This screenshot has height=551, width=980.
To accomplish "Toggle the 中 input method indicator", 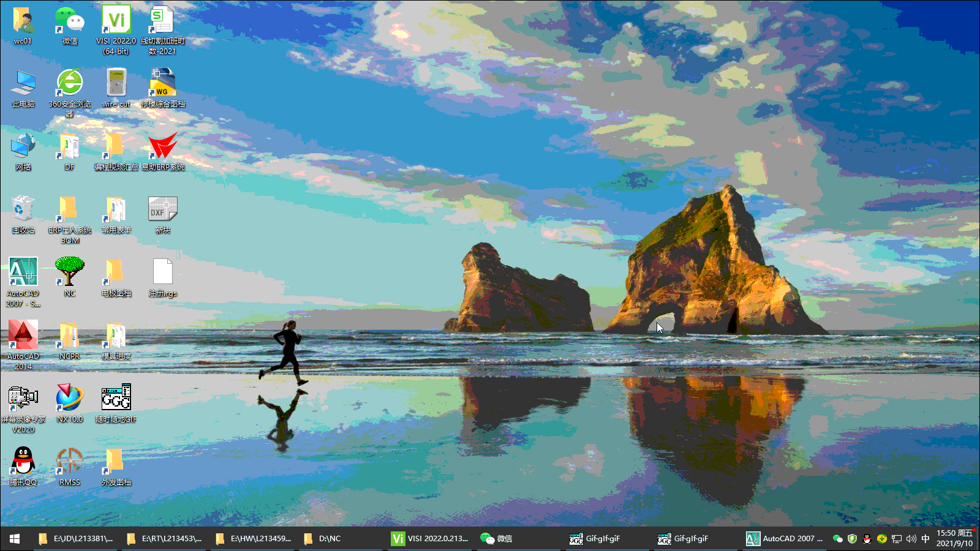I will click(925, 539).
